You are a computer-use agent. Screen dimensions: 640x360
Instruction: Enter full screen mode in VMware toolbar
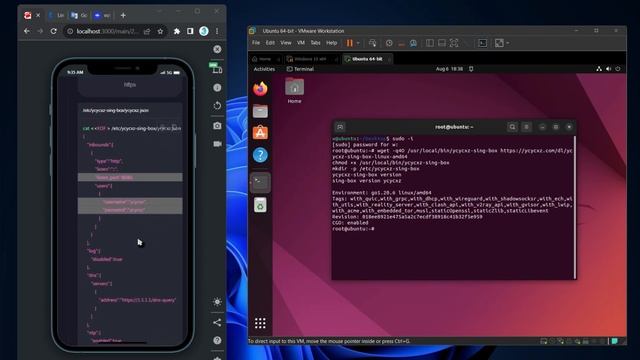[x=454, y=43]
